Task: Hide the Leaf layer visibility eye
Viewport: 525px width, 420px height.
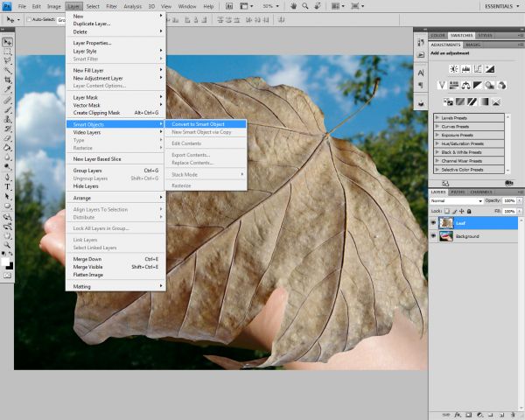Action: tap(433, 223)
